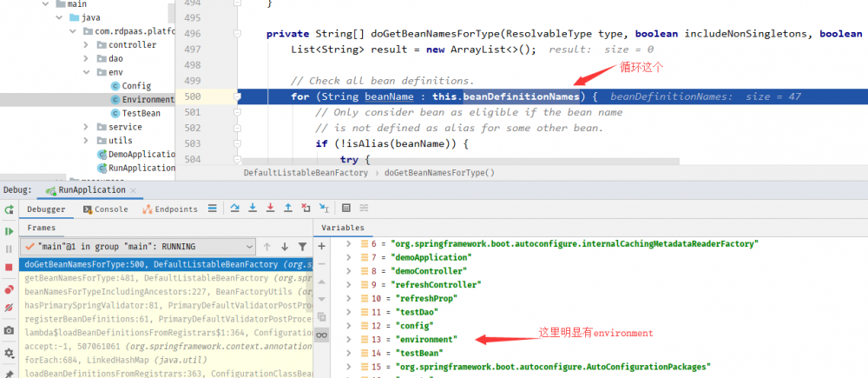Click the frames filter funnel icon
Screen dimensions: 868x378
point(302,247)
